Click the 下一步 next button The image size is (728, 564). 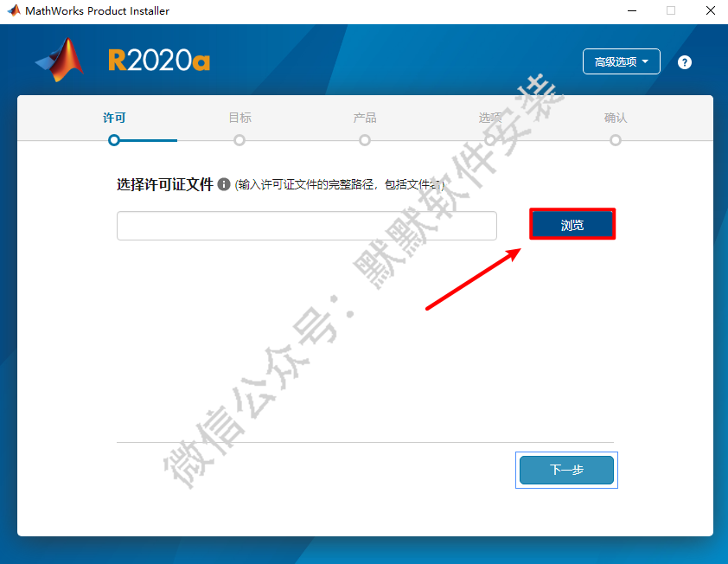tap(566, 470)
